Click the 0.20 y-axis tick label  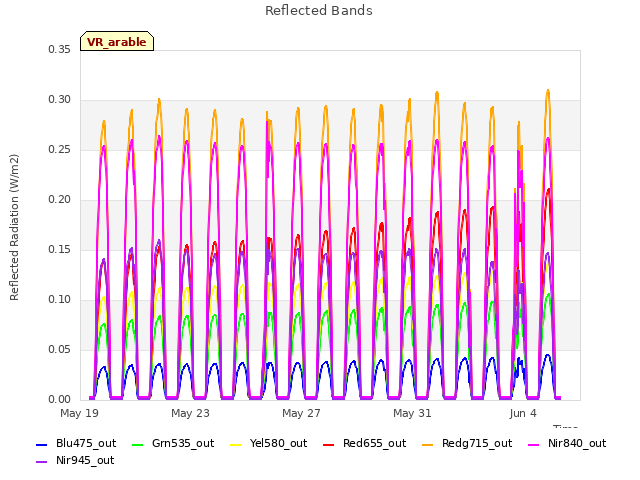(x=60, y=200)
